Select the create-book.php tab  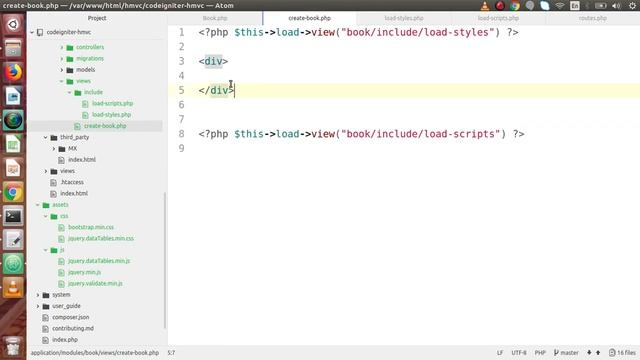[x=309, y=18]
